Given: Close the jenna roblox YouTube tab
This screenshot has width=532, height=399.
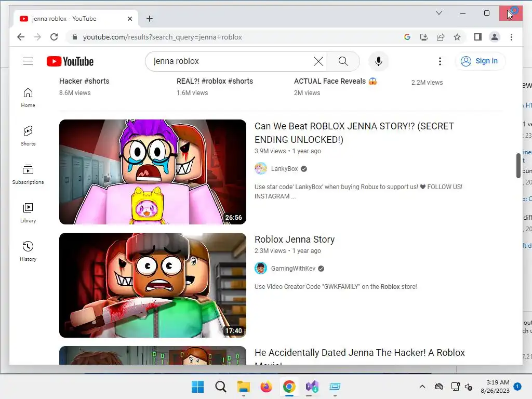Looking at the screenshot, I should click(x=129, y=19).
